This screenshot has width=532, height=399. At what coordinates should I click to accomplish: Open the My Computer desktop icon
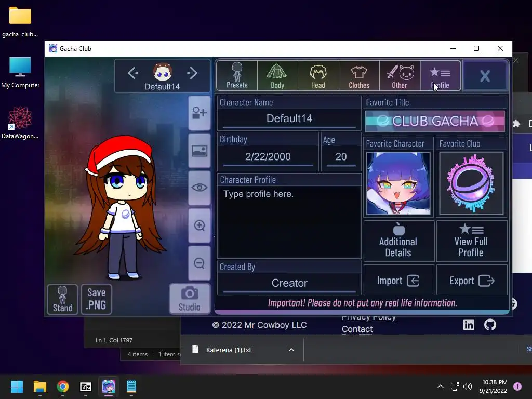(x=20, y=73)
